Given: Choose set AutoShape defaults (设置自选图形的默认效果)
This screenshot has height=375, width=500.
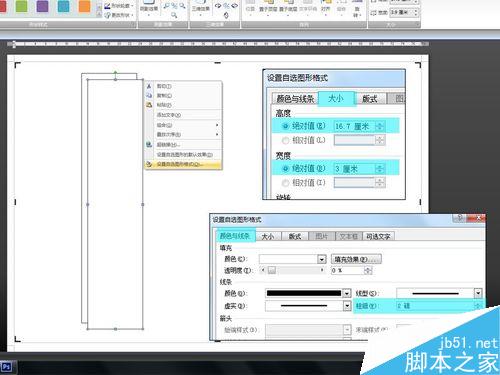Looking at the screenshot, I should (x=184, y=155).
